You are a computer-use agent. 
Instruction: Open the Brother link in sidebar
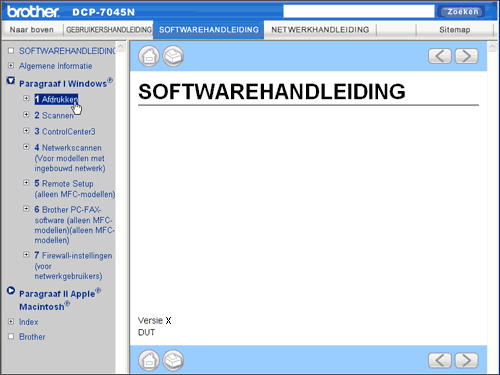(32, 337)
